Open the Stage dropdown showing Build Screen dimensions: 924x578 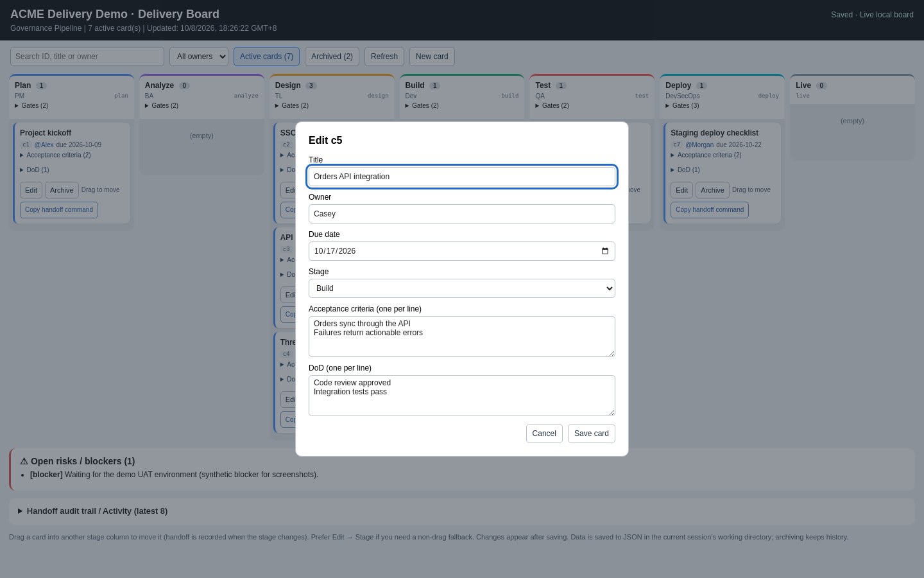coord(462,288)
